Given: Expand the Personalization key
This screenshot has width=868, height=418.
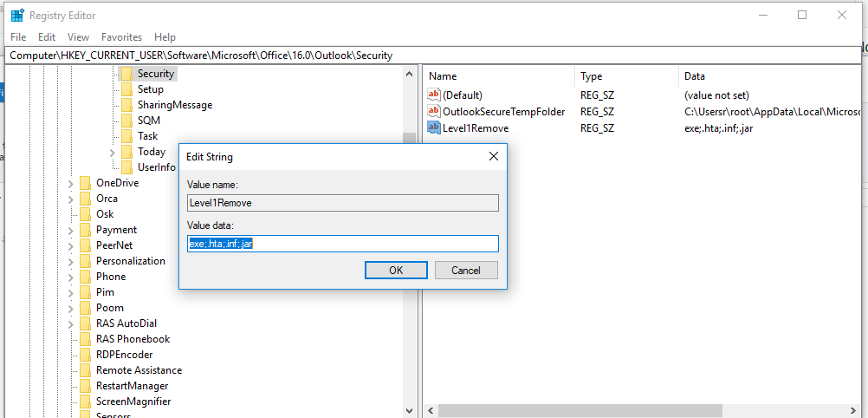Looking at the screenshot, I should pos(70,261).
